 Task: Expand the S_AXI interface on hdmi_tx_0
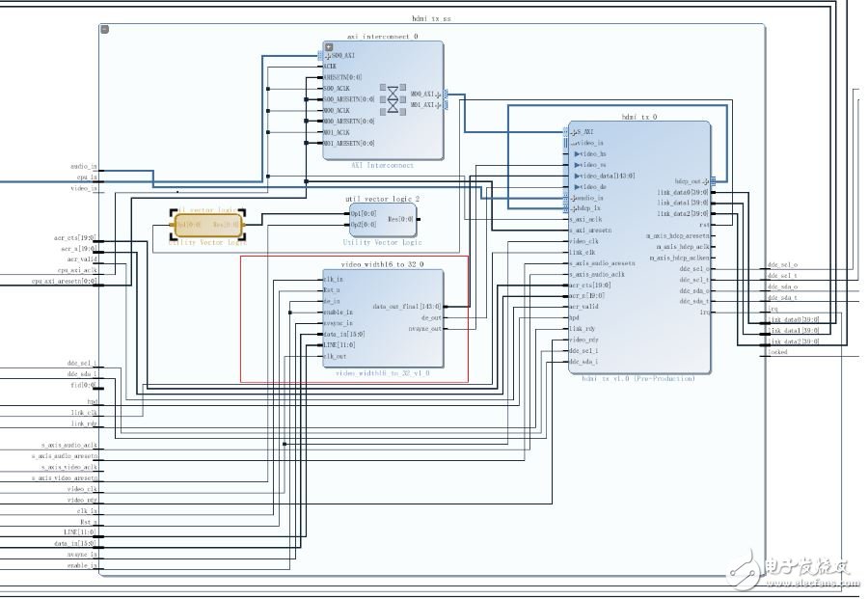pyautogui.click(x=574, y=132)
